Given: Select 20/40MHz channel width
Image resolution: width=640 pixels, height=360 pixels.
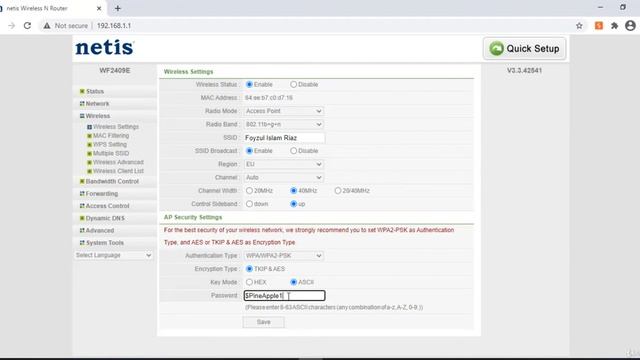Looking at the screenshot, I should [338, 191].
